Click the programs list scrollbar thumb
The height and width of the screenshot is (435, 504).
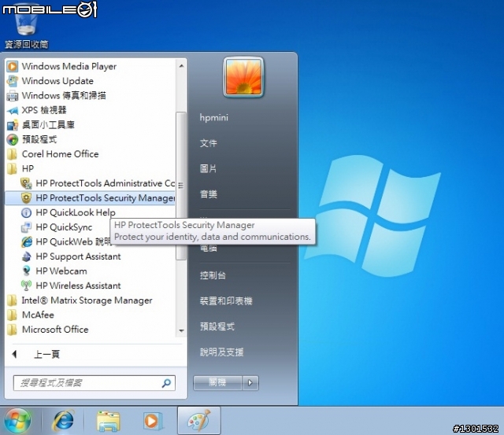click(x=181, y=186)
